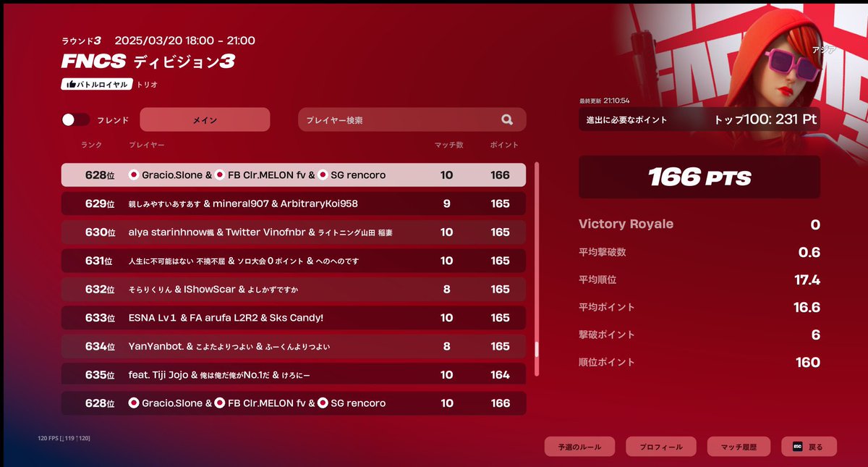Select the 635位 feat. Tiji Jojo row
Image resolution: width=868 pixels, height=467 pixels.
(293, 374)
